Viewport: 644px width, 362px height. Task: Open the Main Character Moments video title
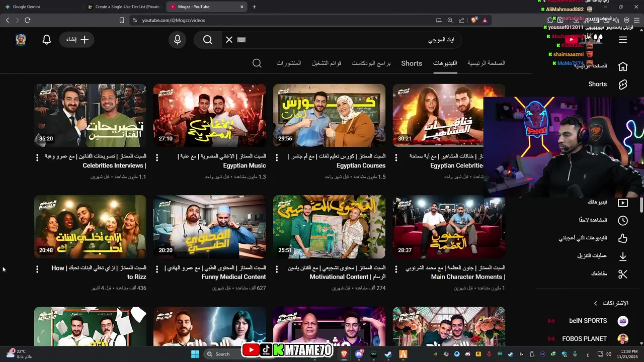[x=455, y=273]
